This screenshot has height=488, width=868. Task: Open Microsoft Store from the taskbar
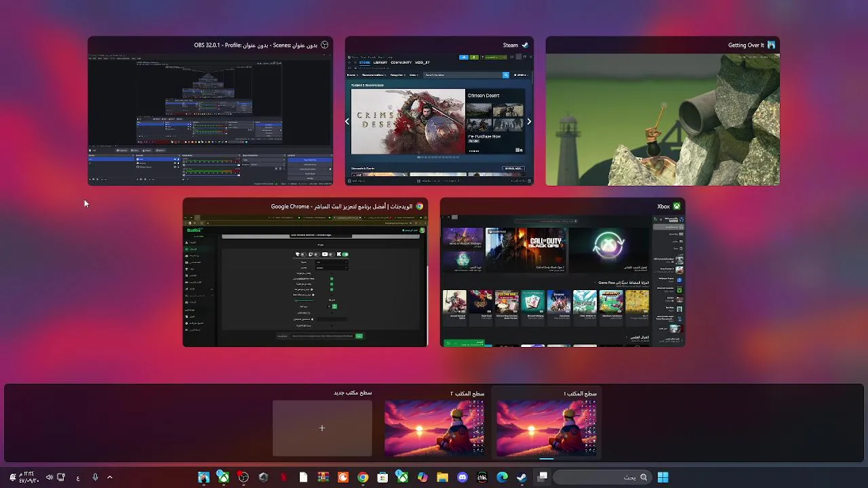382,477
